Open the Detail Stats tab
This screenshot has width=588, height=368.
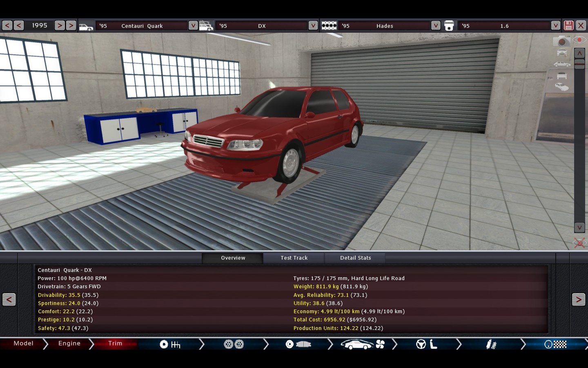click(355, 258)
